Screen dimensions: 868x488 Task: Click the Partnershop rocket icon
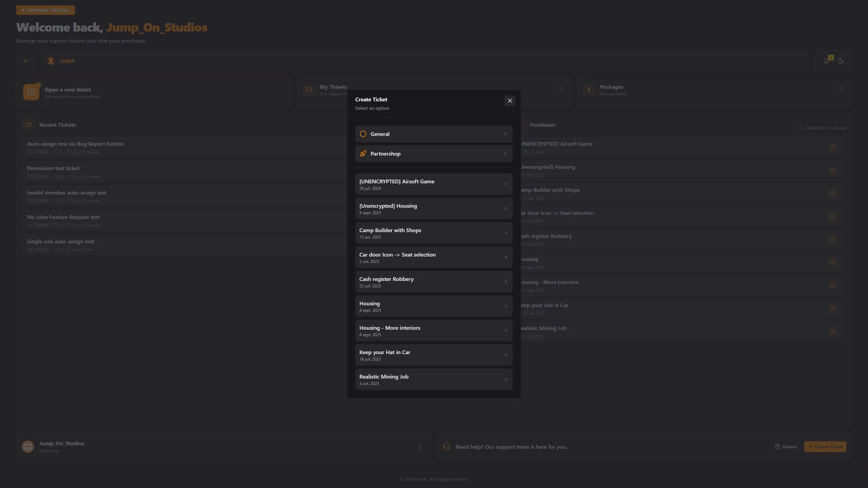(x=363, y=154)
